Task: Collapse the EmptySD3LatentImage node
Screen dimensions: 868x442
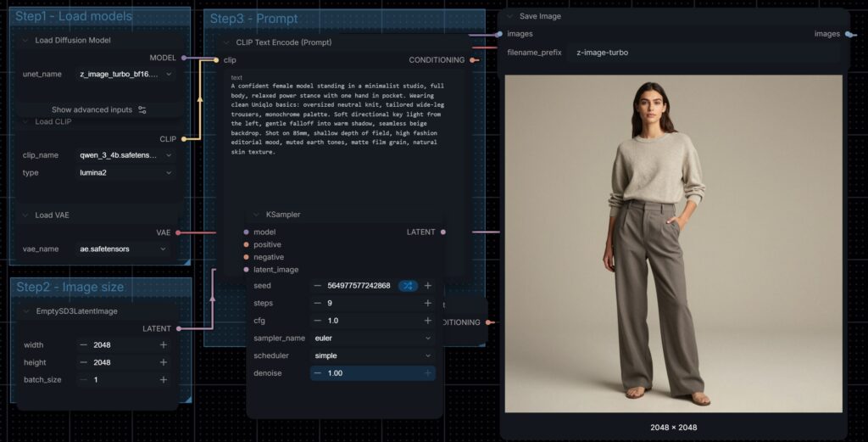Action: [26, 311]
